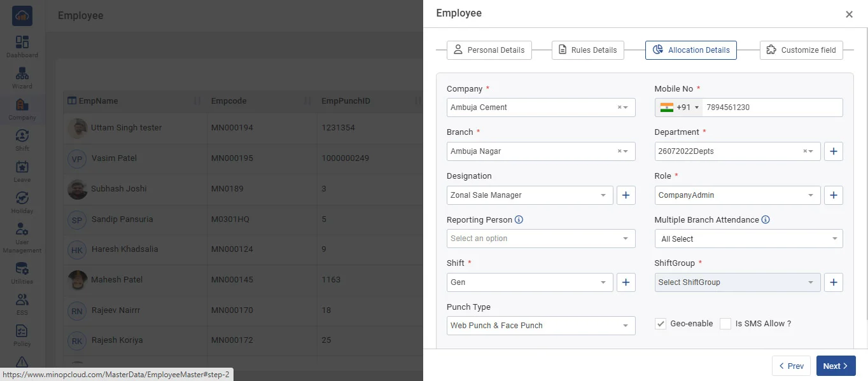The height and width of the screenshot is (381, 868).
Task: Switch to the Personal Details tab
Action: [x=489, y=50]
